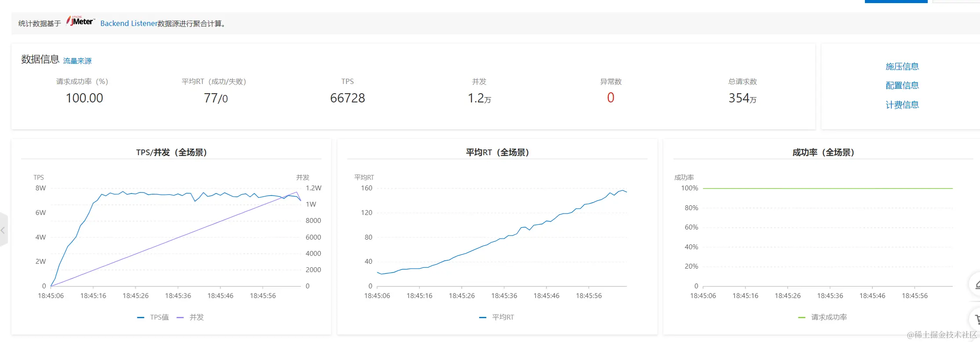Screen dimensions: 980x342
Task: Toggle the TPS值 legend entry
Action: click(x=153, y=317)
